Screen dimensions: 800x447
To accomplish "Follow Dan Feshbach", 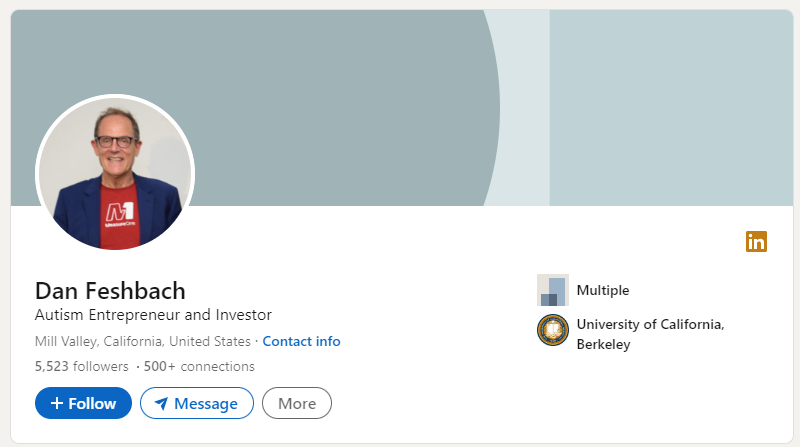I will tap(83, 403).
